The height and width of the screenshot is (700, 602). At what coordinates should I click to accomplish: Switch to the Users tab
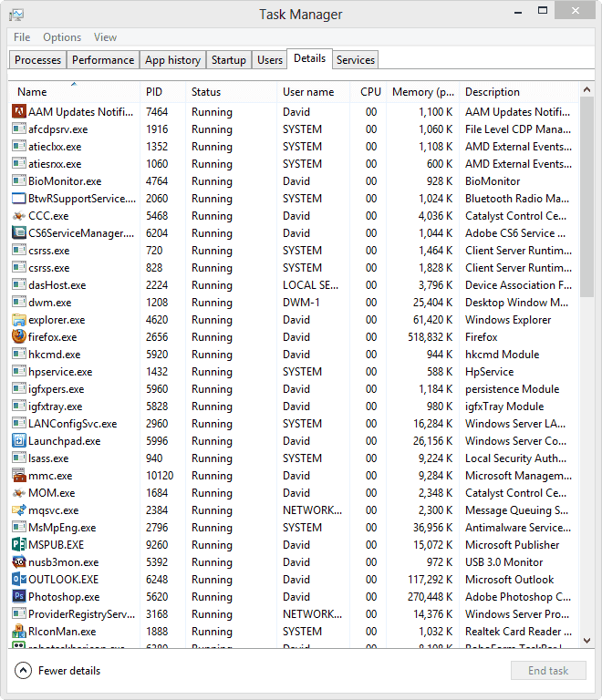(x=270, y=60)
